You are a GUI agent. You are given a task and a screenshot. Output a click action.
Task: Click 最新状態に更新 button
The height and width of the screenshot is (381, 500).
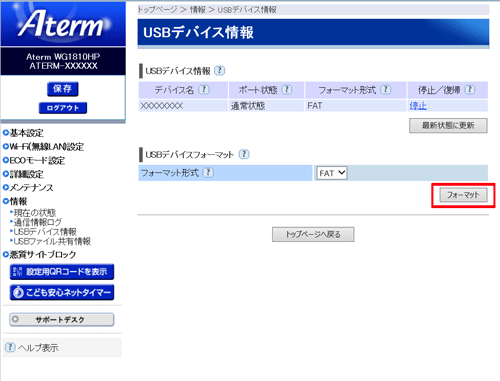pos(448,126)
